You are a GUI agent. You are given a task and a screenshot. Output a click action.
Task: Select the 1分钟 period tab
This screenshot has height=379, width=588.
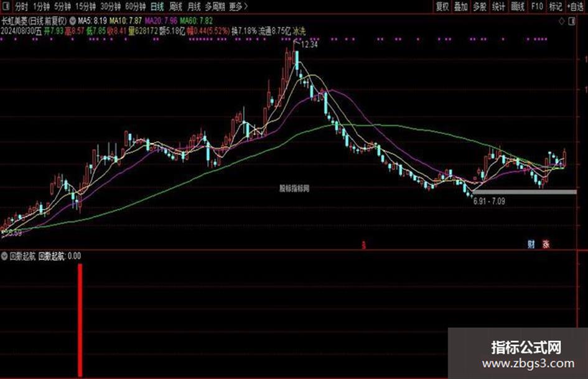point(41,7)
